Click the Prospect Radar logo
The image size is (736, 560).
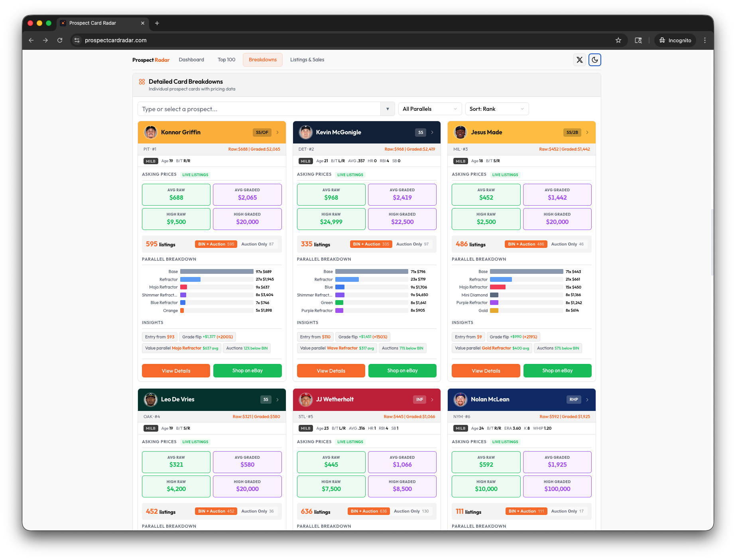(151, 60)
